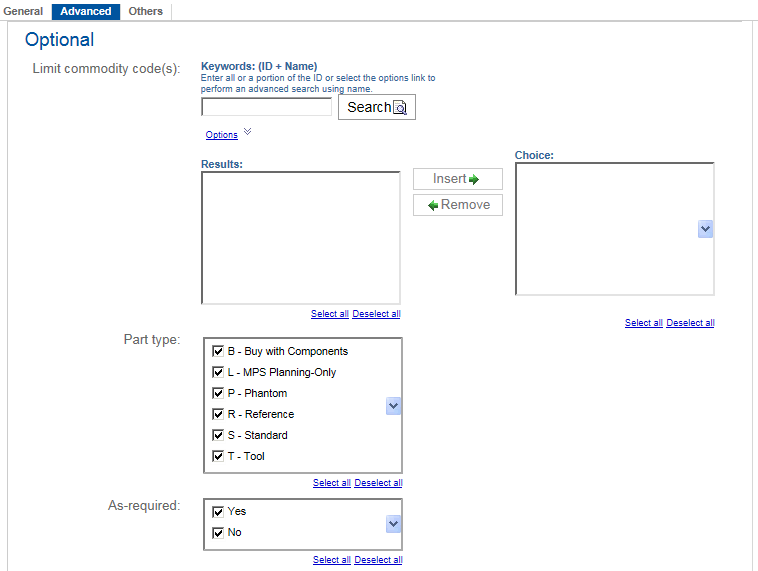The height and width of the screenshot is (571, 758).
Task: Toggle the L - MPS Planning-Only checkbox
Action: pos(218,373)
